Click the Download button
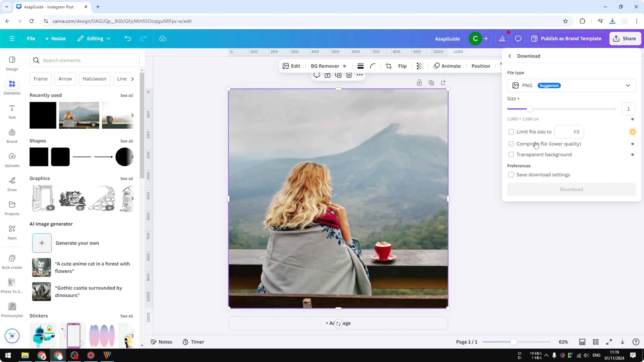Screen dimensions: 644x362 [x=571, y=189]
